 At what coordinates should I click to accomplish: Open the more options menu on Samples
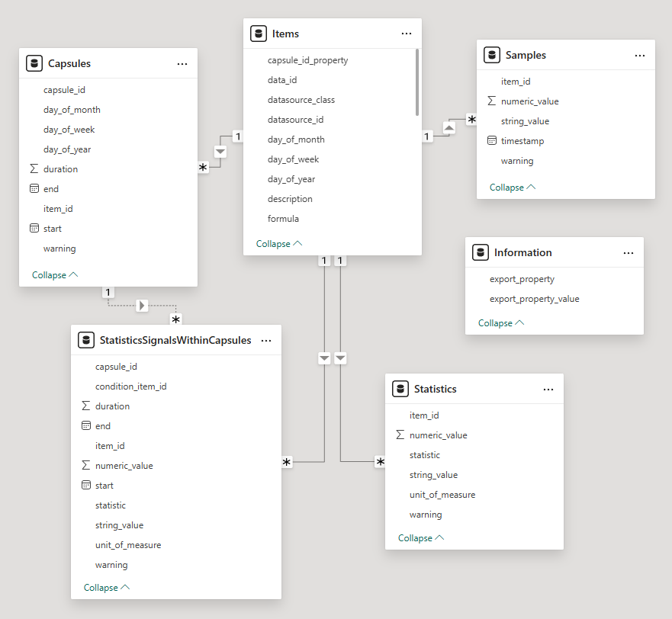click(639, 55)
